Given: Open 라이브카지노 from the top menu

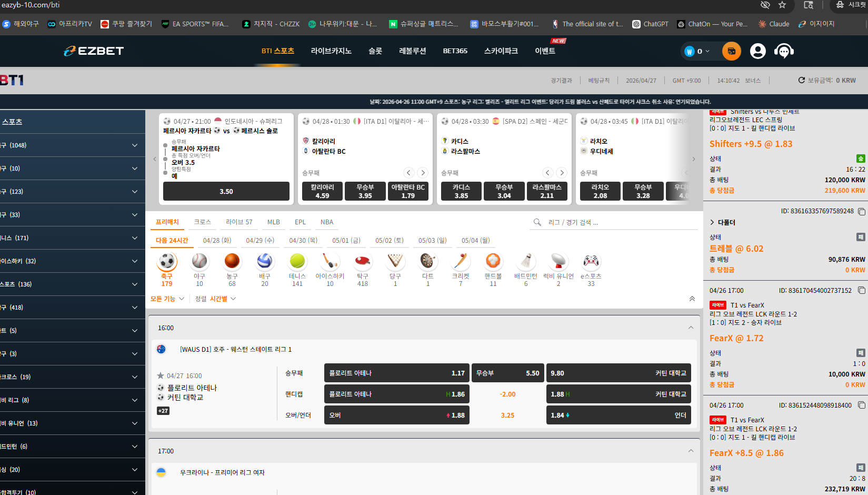Looking at the screenshot, I should pos(331,51).
